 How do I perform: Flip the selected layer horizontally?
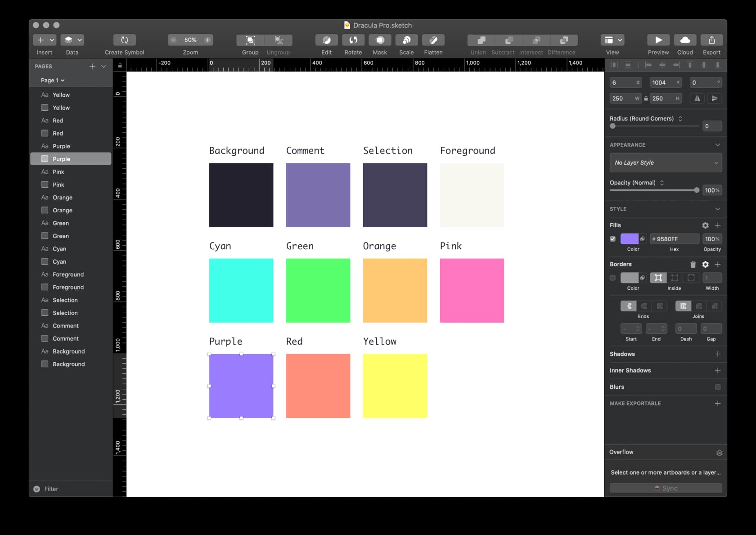(x=697, y=98)
